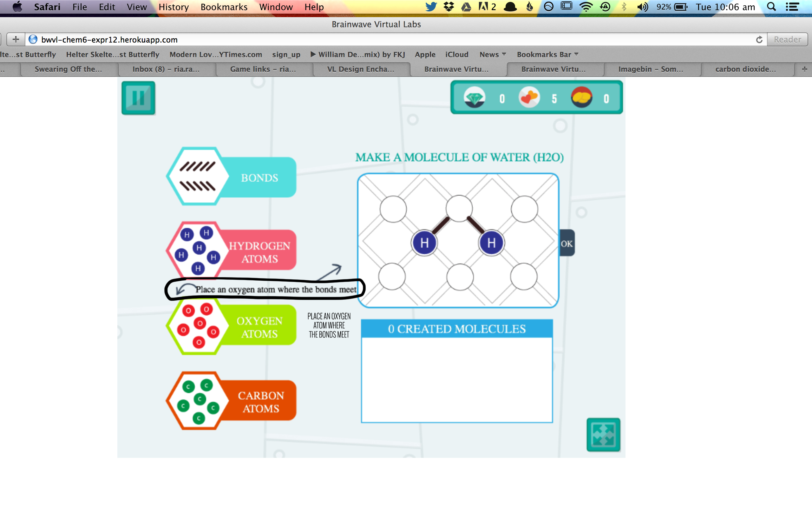Switch to the 'carbon dioxide…' tab

(x=746, y=69)
